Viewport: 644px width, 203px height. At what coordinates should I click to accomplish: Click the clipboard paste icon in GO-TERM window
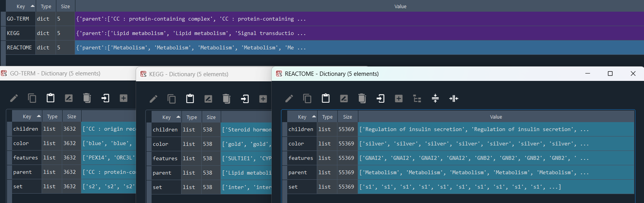pyautogui.click(x=51, y=98)
